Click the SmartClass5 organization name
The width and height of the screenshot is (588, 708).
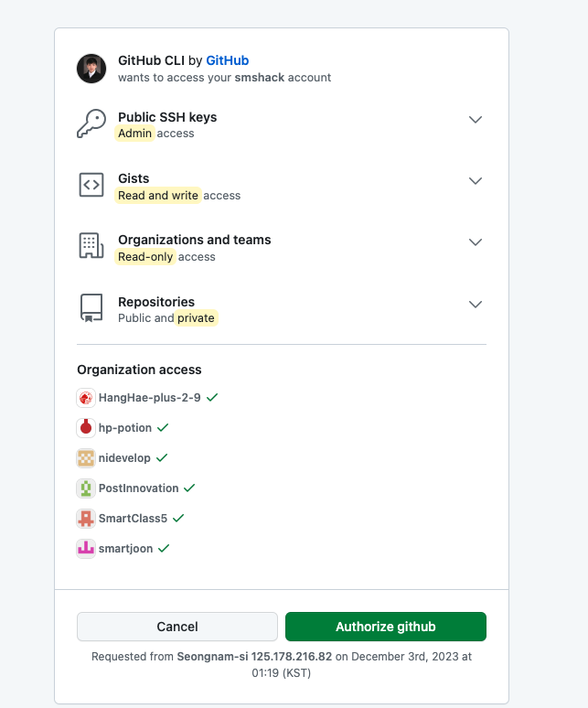coord(133,519)
